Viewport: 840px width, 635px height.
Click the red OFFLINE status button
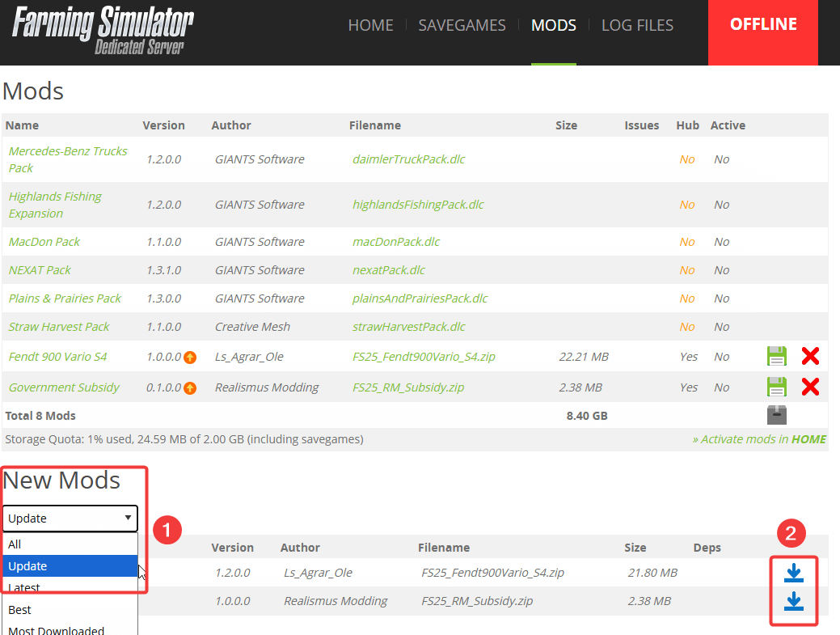tap(762, 25)
